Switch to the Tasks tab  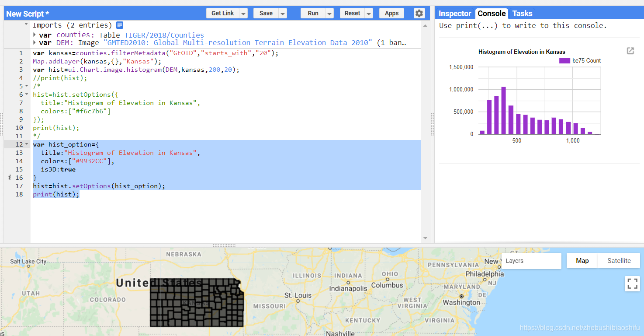522,14
